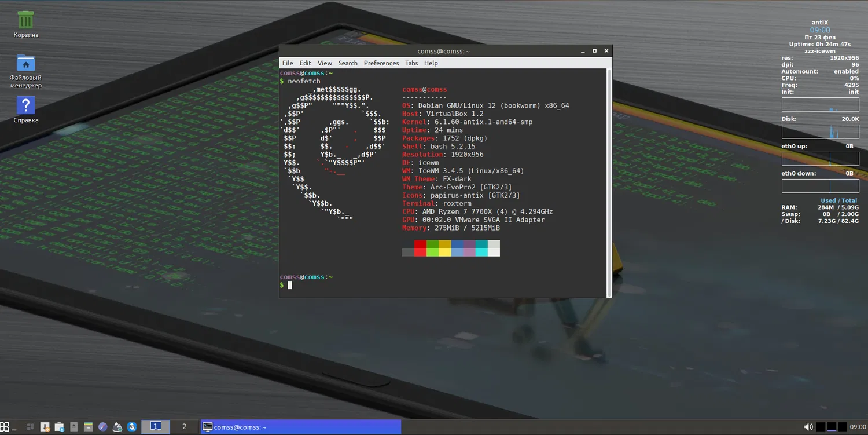Minimize the terminal window
This screenshot has width=868, height=435.
(582, 51)
